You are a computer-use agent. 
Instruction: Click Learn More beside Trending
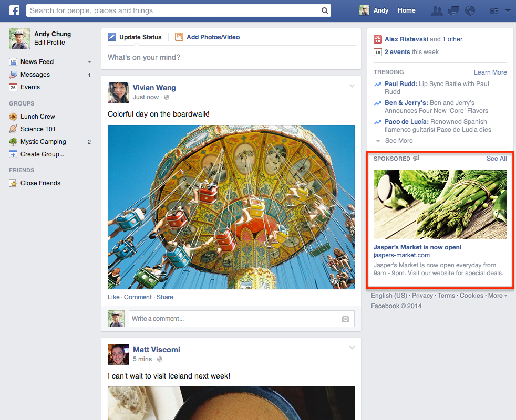(x=490, y=72)
